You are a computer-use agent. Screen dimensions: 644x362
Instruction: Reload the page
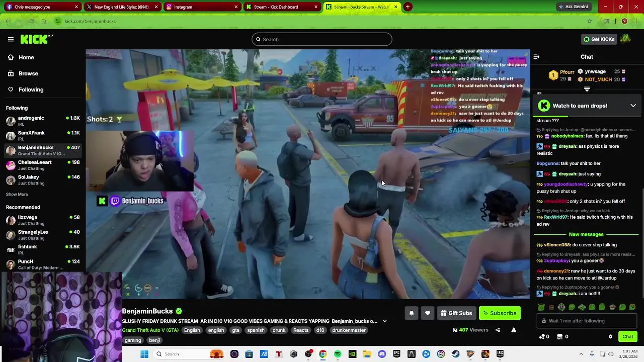tap(31, 21)
